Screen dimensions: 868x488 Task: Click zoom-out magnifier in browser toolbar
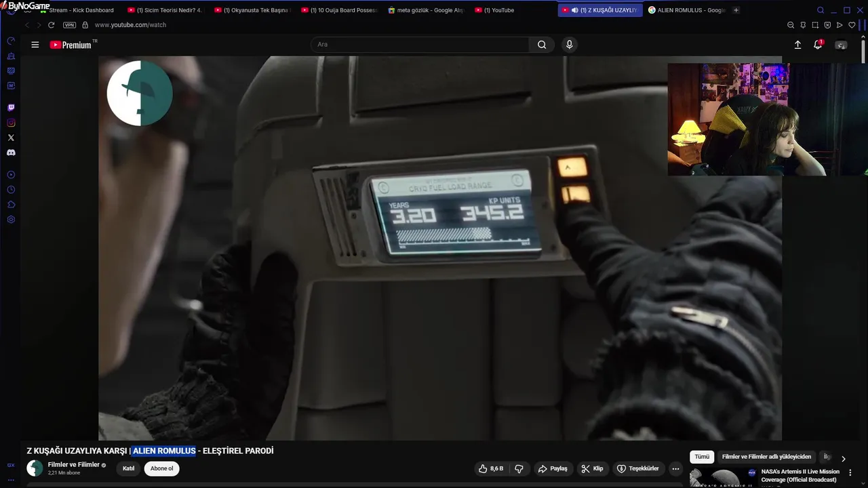[791, 25]
